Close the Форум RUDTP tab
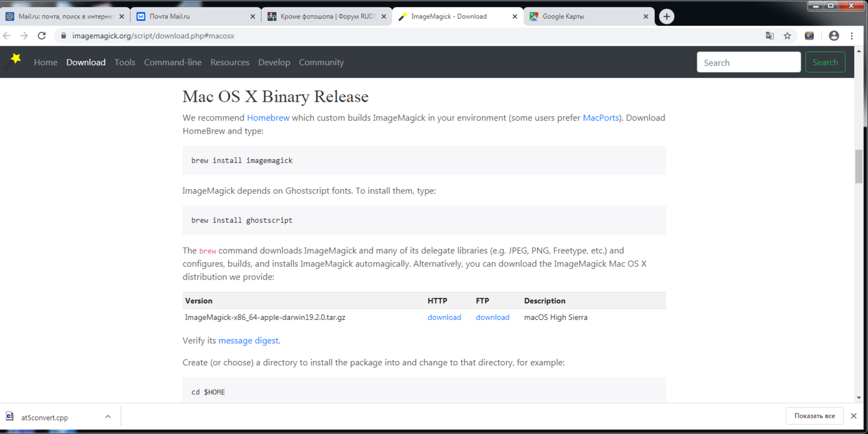The image size is (868, 434). point(384,17)
